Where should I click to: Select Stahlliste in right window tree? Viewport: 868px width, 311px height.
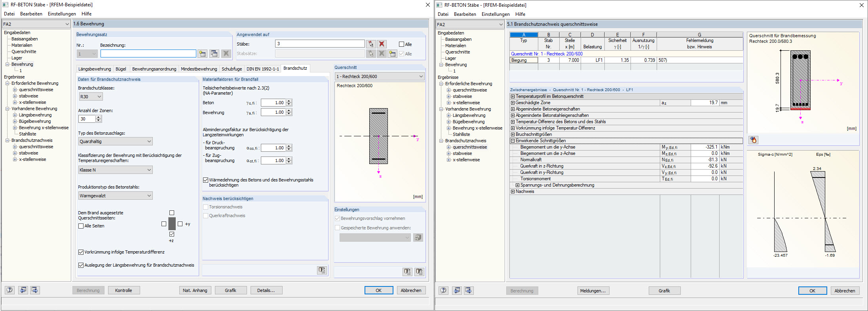tap(461, 134)
